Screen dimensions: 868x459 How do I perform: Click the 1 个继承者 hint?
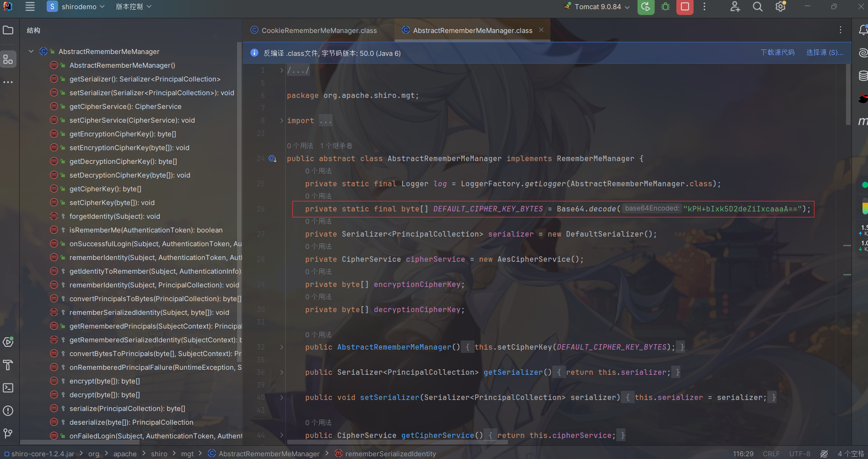(x=336, y=146)
